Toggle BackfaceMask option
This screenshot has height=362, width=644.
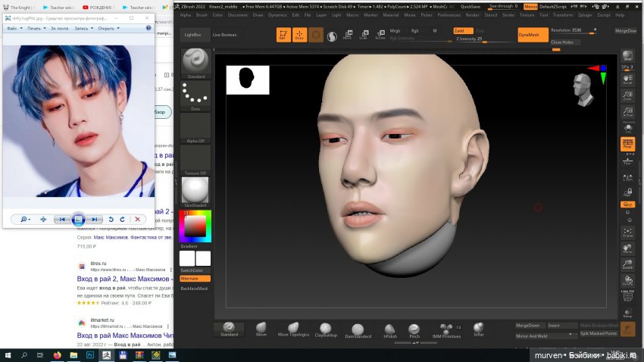click(195, 289)
